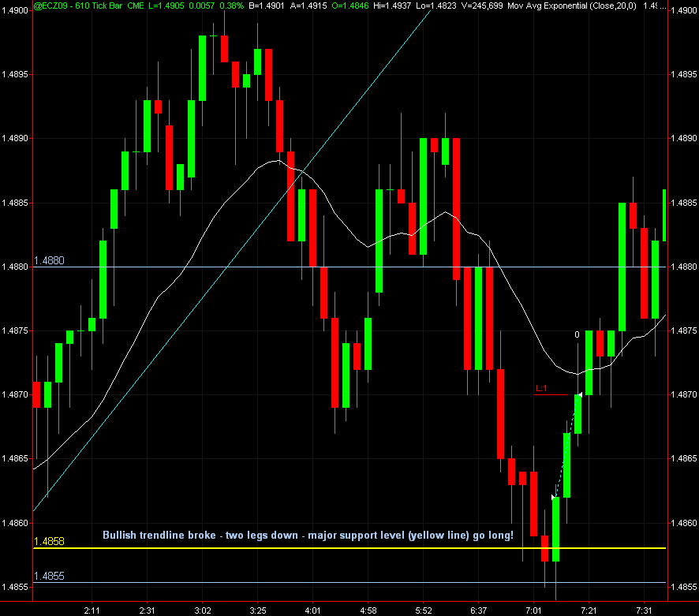Click 1.4855 on the right price axis
The image size is (699, 616).
[x=684, y=587]
